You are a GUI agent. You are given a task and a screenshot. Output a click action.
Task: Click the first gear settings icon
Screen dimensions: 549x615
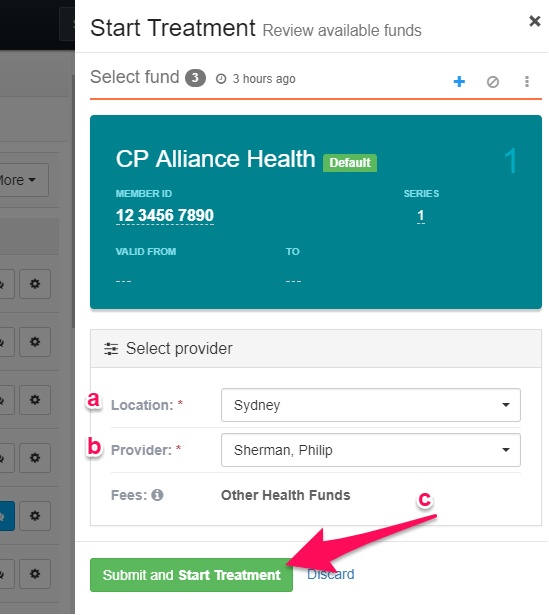(x=35, y=284)
